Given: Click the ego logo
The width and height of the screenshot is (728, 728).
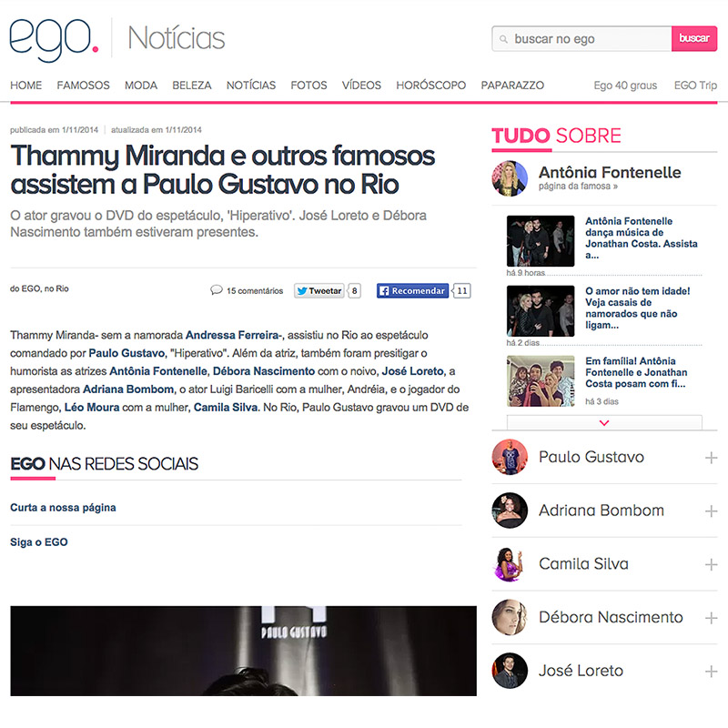Looking at the screenshot, I should (55, 40).
